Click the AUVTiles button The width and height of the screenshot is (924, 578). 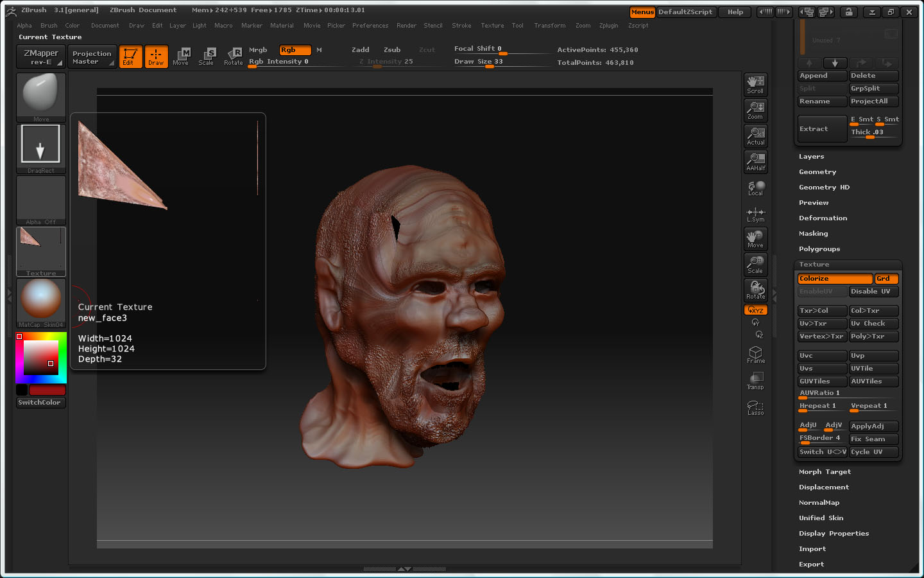873,381
